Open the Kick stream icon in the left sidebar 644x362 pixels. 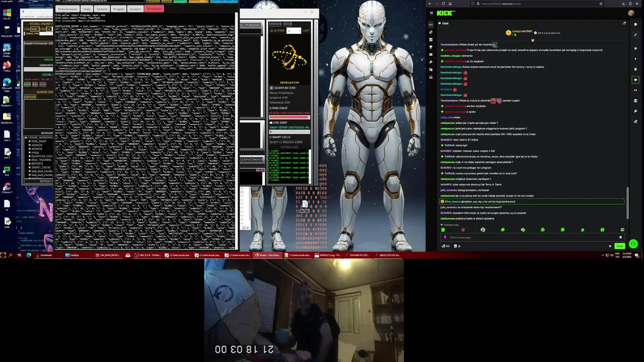pos(431,25)
